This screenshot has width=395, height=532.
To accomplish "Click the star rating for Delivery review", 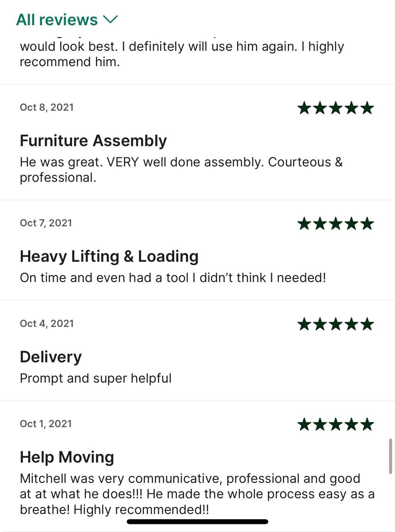I will click(336, 324).
